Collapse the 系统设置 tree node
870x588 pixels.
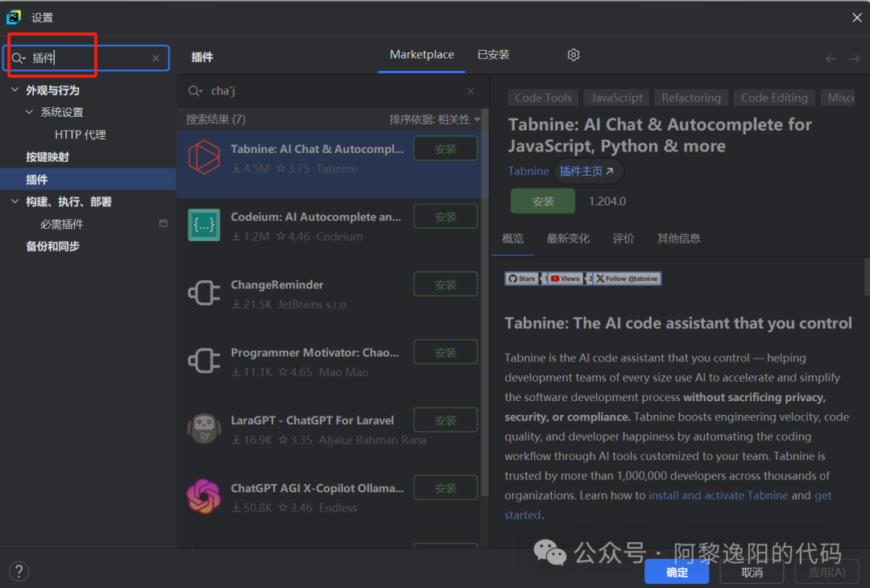pyautogui.click(x=30, y=112)
